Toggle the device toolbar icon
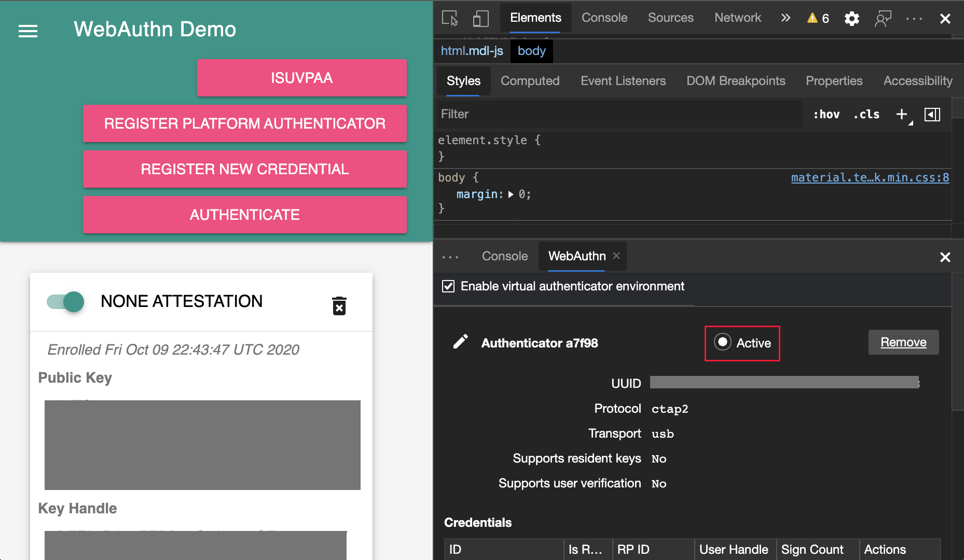 click(x=480, y=18)
